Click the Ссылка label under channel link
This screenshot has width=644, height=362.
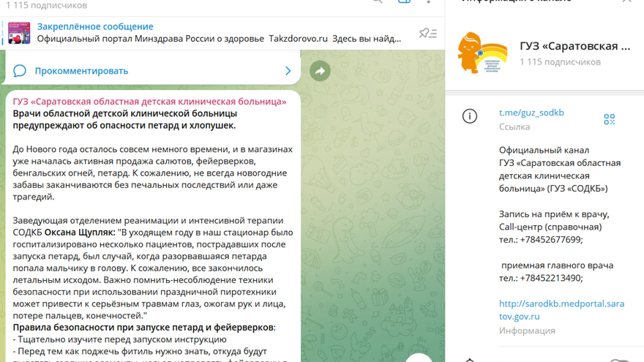point(514,127)
